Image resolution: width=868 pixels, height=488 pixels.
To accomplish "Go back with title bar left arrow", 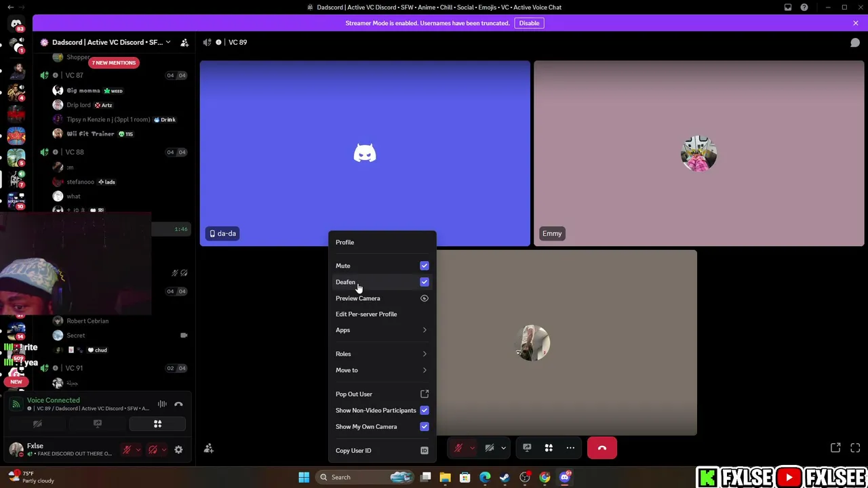I will 10,7.
